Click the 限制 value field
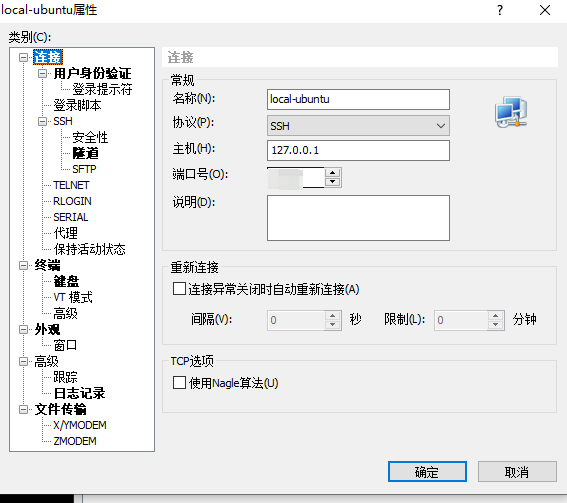The width and height of the screenshot is (567, 503). tap(461, 320)
